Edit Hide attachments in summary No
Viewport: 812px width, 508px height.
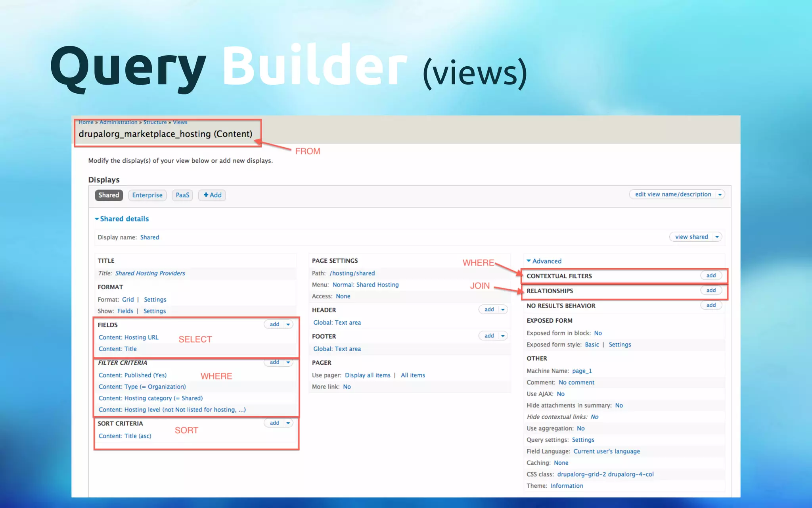[619, 405]
